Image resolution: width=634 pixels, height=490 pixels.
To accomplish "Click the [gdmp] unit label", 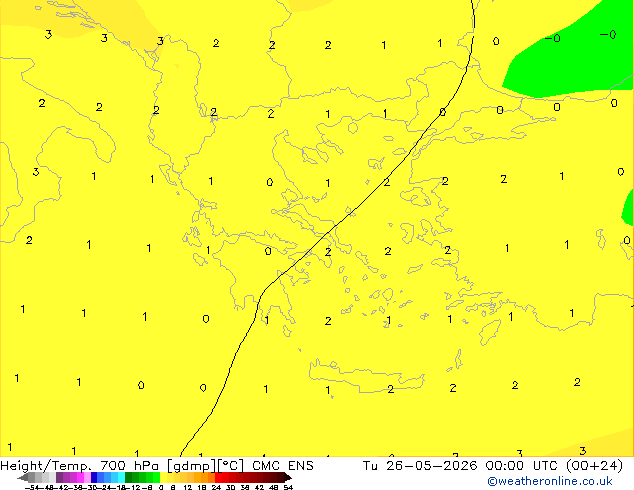I will pyautogui.click(x=192, y=466).
